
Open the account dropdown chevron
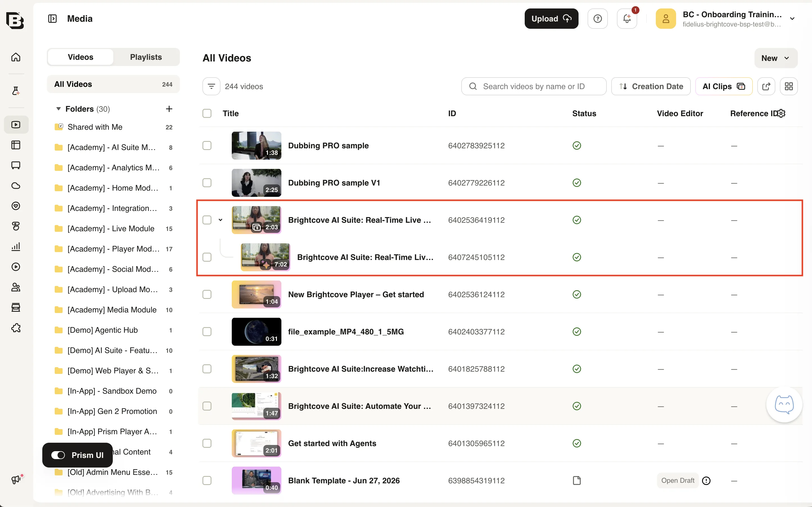pos(792,19)
